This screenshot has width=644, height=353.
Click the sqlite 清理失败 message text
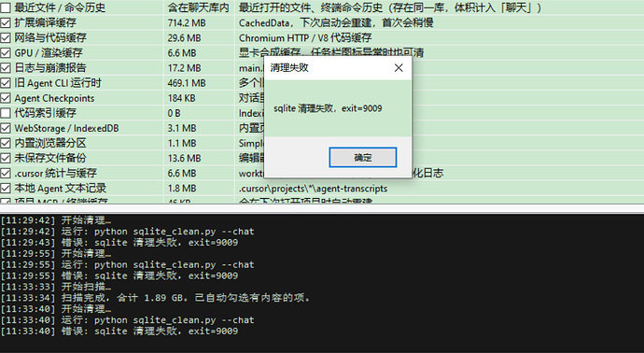tap(328, 108)
